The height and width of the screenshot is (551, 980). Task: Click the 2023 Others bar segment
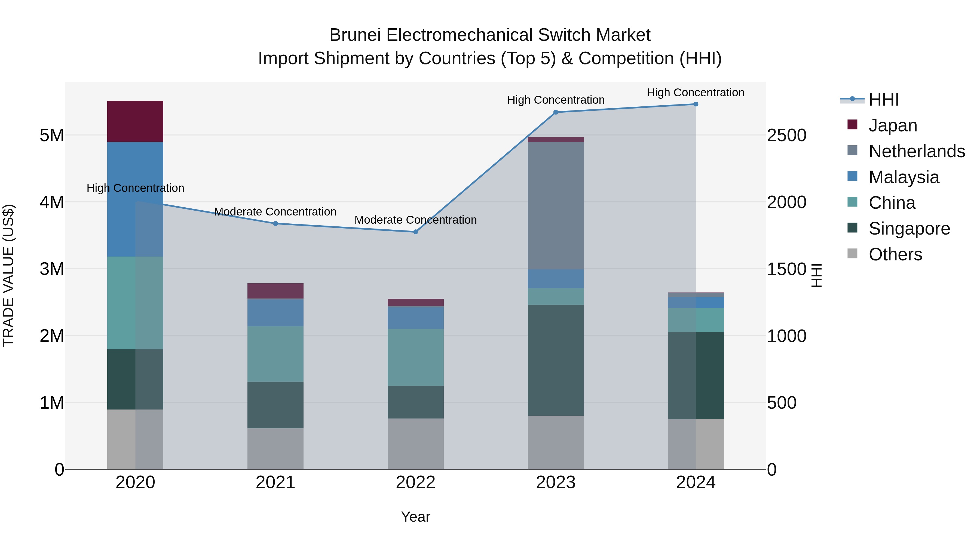556,443
